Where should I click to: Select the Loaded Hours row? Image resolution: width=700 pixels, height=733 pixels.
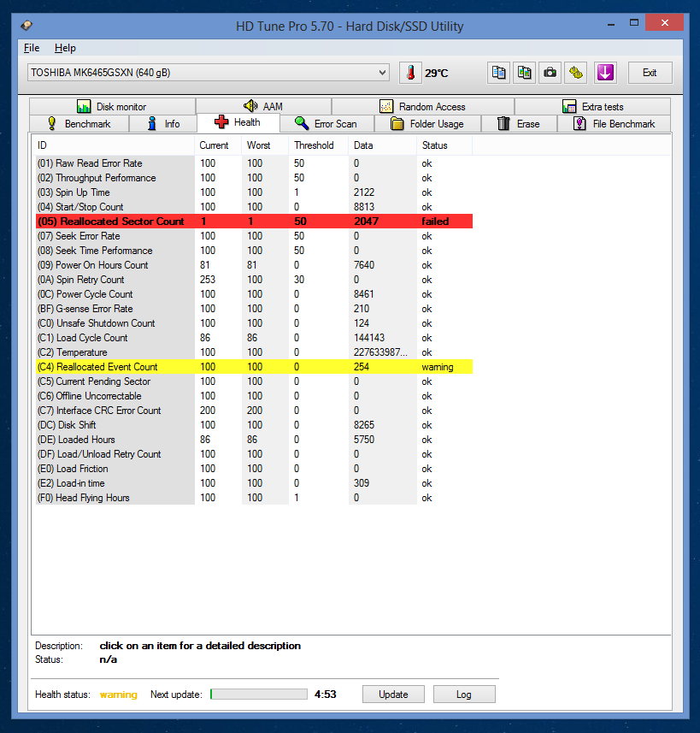[x=254, y=440]
